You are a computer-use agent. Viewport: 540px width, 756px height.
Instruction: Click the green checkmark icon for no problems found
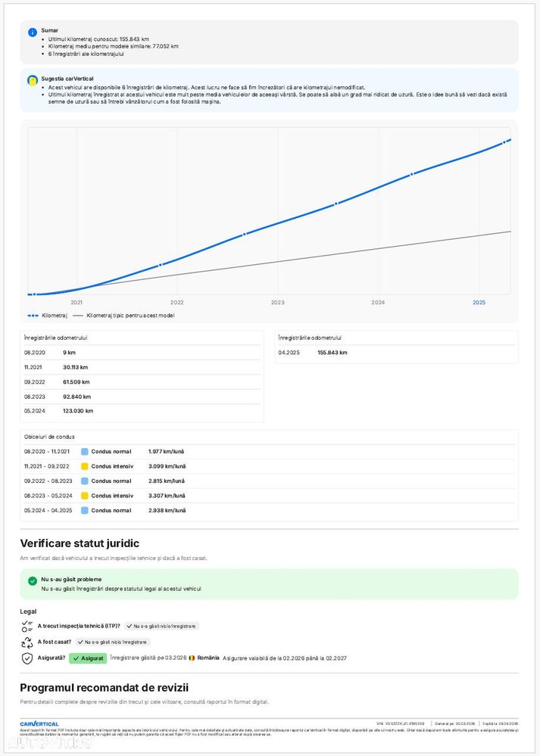(x=33, y=581)
